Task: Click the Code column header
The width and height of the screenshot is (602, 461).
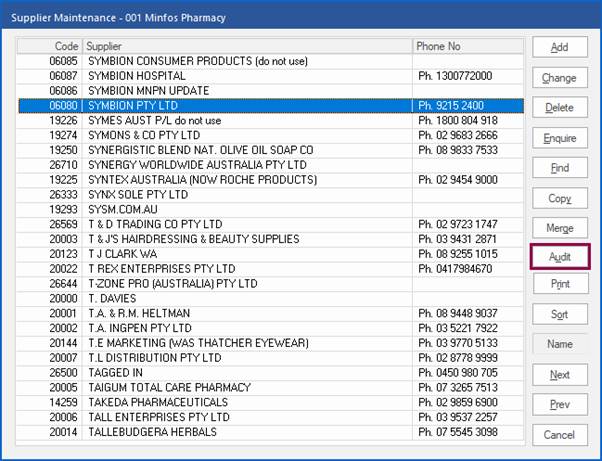Action: (x=50, y=46)
